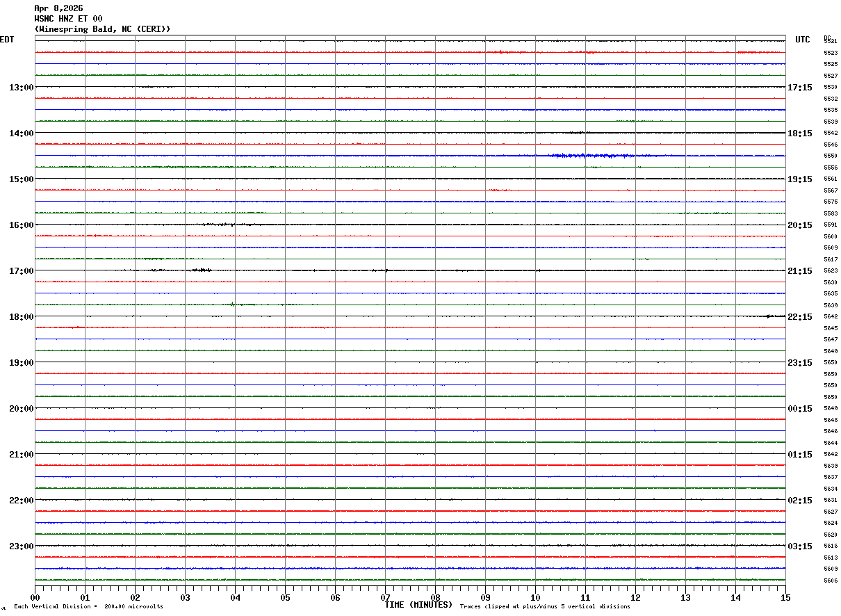Image resolution: width=841 pixels, height=616 pixels.
Task: Click DC offset value 5634
Action: click(830, 489)
